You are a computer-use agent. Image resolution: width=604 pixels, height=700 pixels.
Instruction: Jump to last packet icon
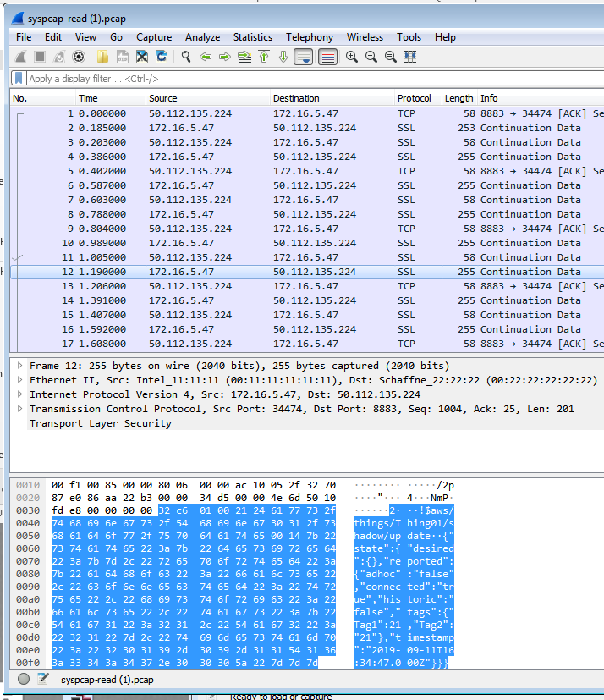tap(283, 58)
